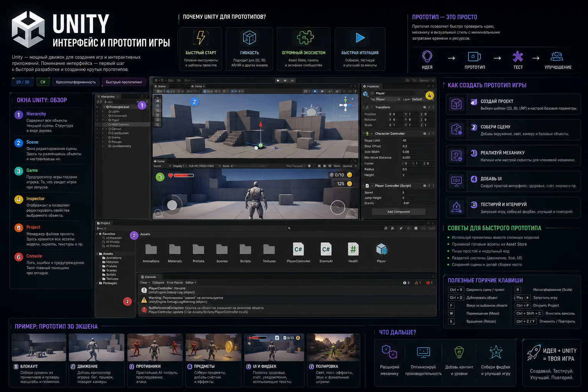Image resolution: width=588 pixels, height=392 pixels.
Task: Collapse the Favorites group in Project
Action: click(x=97, y=234)
